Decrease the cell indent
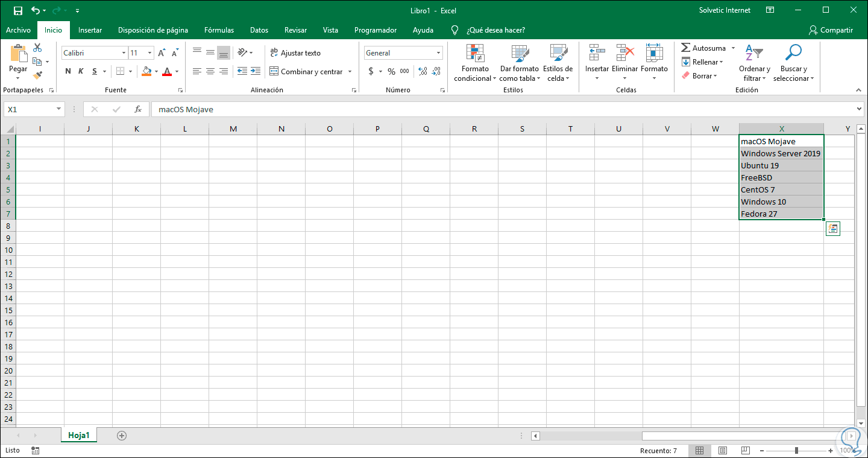Screen dimensions: 868x458 coord(242,71)
